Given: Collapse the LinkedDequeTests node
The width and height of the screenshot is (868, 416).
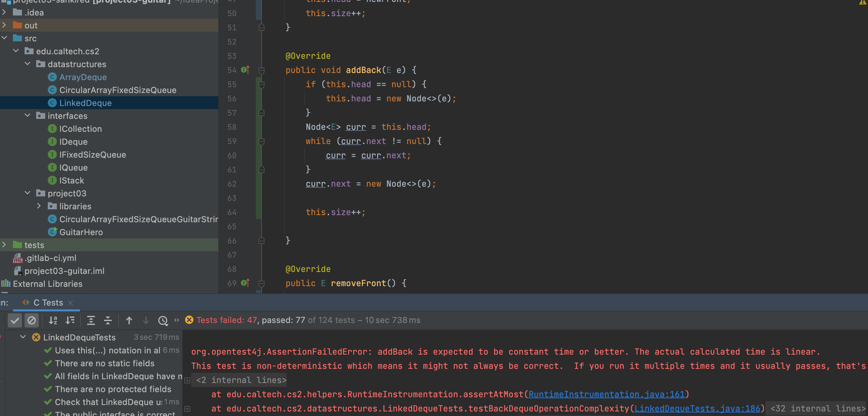Looking at the screenshot, I should tap(23, 337).
